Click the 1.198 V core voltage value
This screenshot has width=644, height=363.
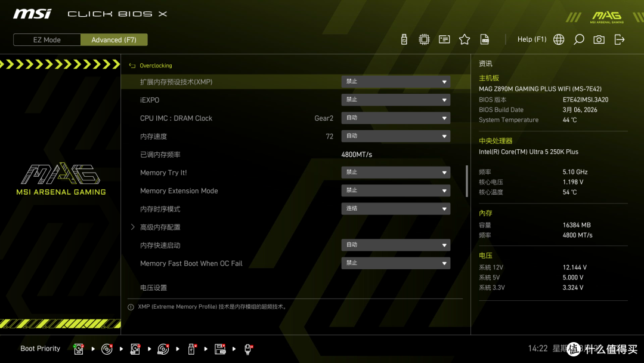pos(573,182)
